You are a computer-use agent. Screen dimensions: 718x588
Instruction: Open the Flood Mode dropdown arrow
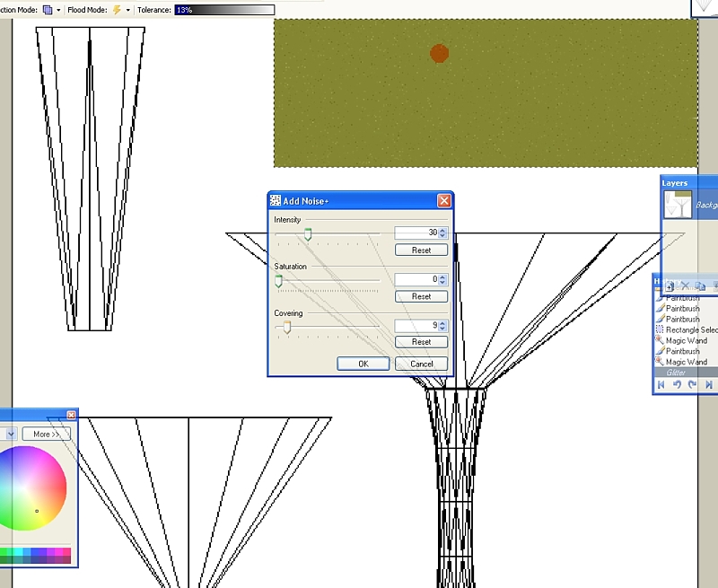128,10
